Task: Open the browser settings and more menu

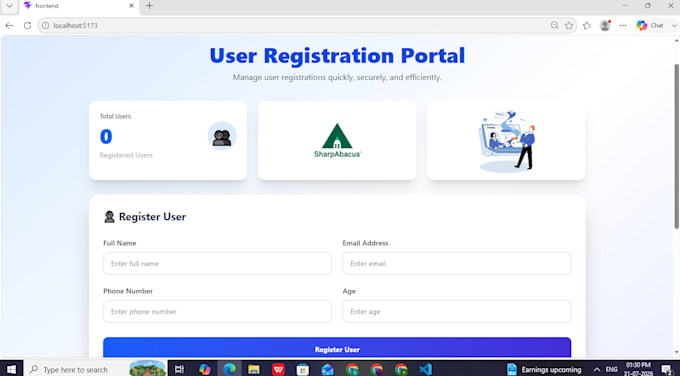Action: click(623, 26)
